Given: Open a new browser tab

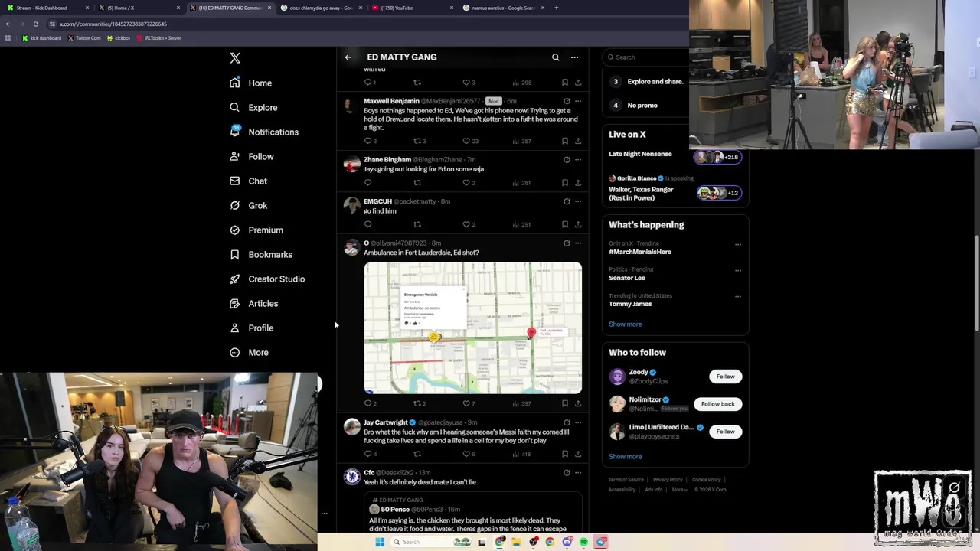Looking at the screenshot, I should click(x=557, y=8).
